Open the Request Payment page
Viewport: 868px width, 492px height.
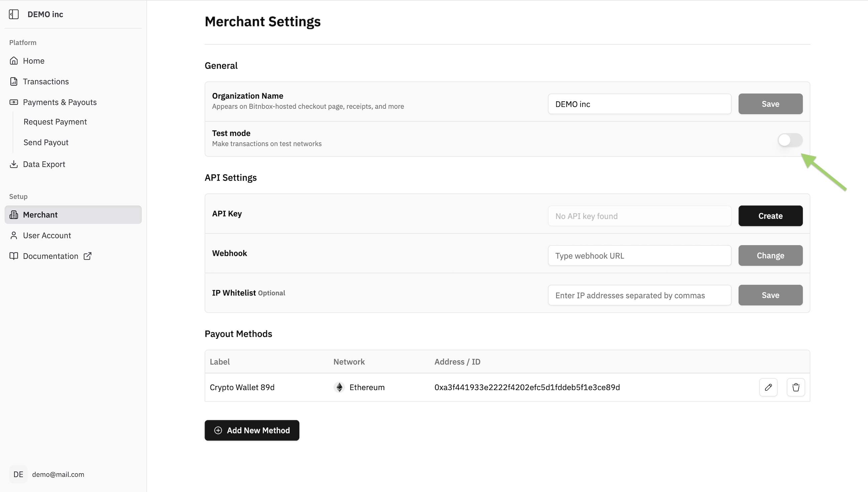pyautogui.click(x=55, y=122)
